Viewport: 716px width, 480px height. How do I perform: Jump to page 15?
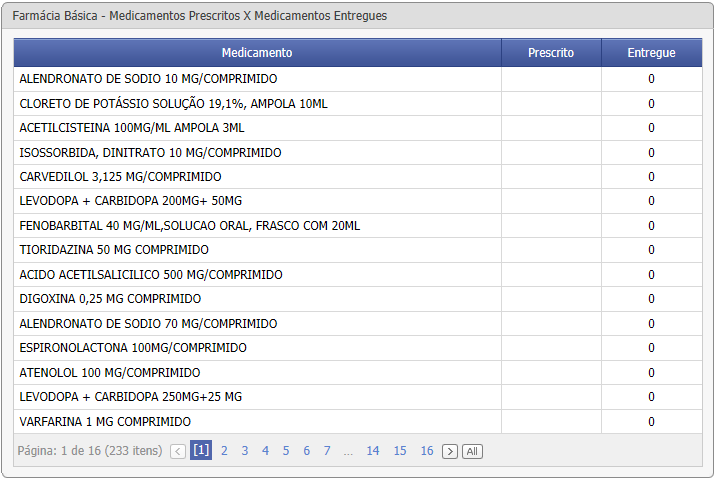click(x=400, y=451)
